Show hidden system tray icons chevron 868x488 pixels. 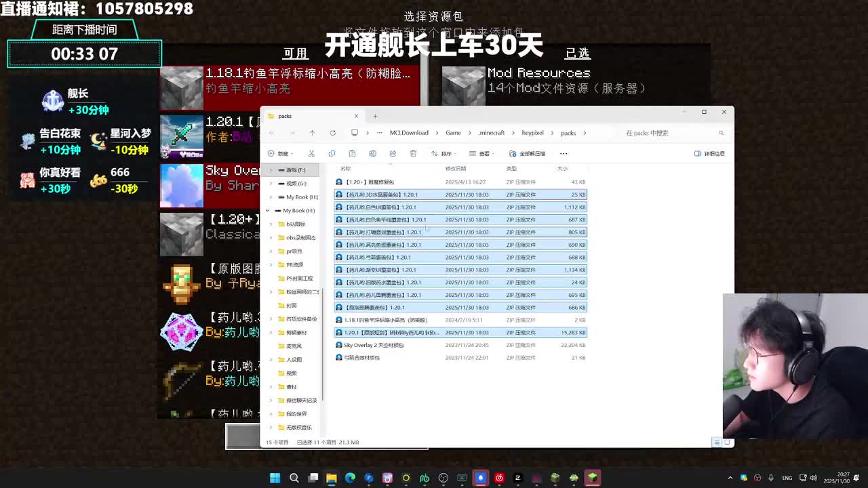pyautogui.click(x=730, y=478)
